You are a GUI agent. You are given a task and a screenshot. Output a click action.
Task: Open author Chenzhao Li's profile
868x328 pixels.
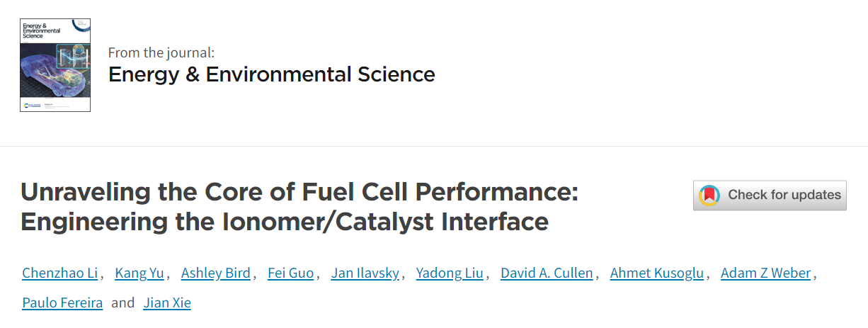[x=60, y=273]
